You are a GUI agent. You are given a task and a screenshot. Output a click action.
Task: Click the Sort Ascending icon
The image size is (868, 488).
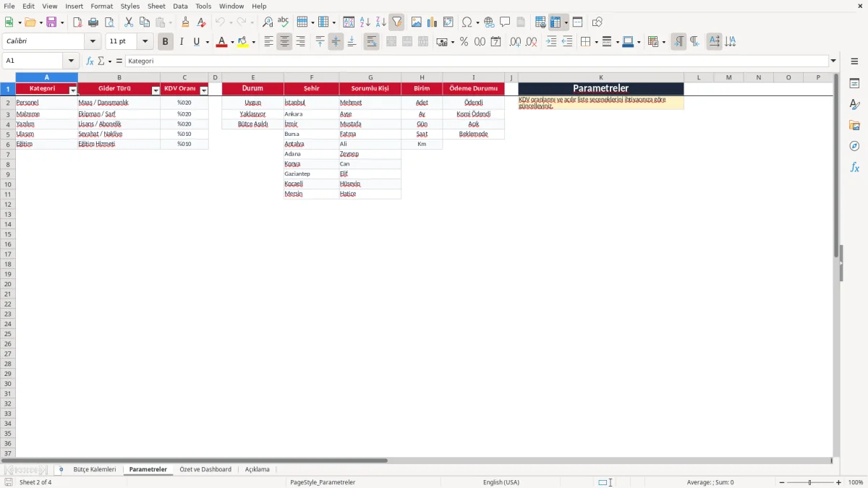365,22
